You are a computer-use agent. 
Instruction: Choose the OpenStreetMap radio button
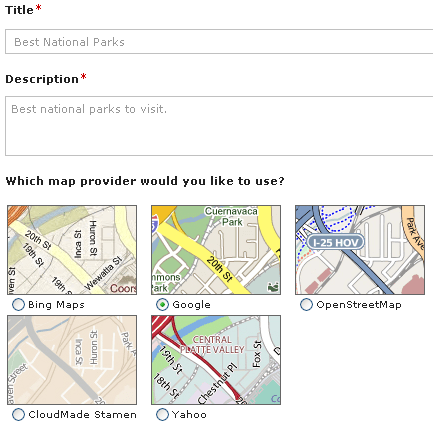coord(306,305)
